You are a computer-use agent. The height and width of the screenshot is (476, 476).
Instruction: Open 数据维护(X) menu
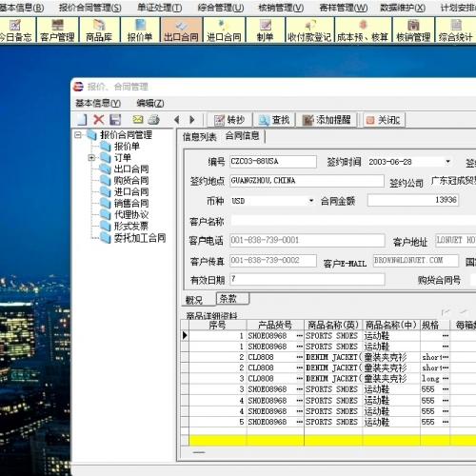click(x=403, y=8)
